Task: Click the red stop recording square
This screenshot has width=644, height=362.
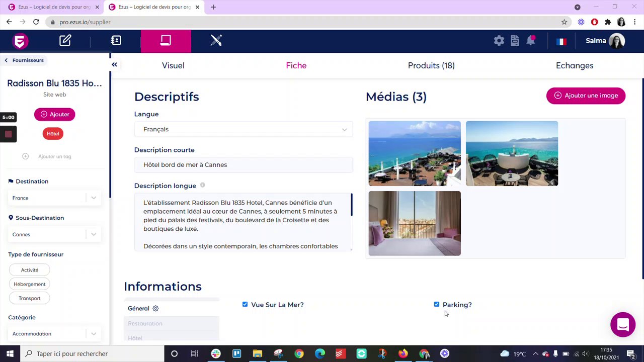Action: (8, 134)
